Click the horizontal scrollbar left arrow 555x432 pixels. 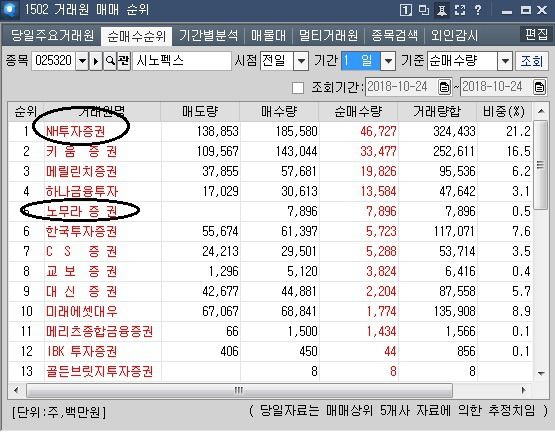[x=16, y=390]
